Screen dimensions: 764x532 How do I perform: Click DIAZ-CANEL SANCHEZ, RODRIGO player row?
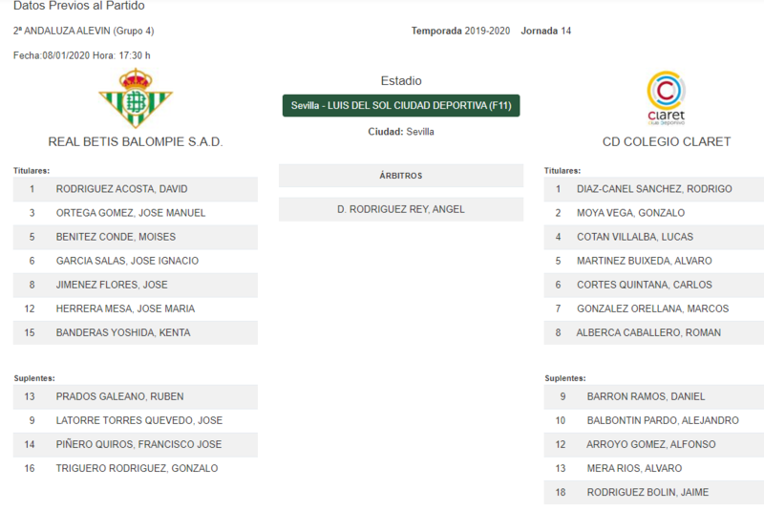(x=654, y=189)
